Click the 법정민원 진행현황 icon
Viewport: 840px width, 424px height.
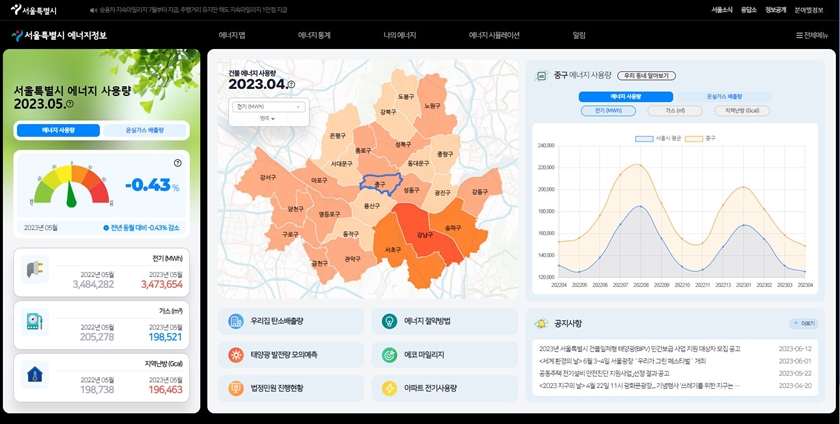point(236,387)
